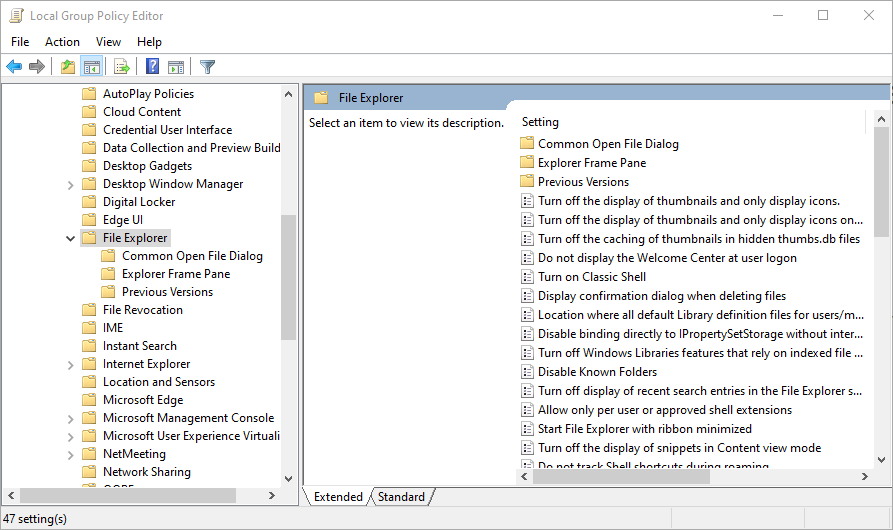Screen dimensions: 893x530
Task: Expand the Internet Explorer tree node
Action: [x=70, y=364]
